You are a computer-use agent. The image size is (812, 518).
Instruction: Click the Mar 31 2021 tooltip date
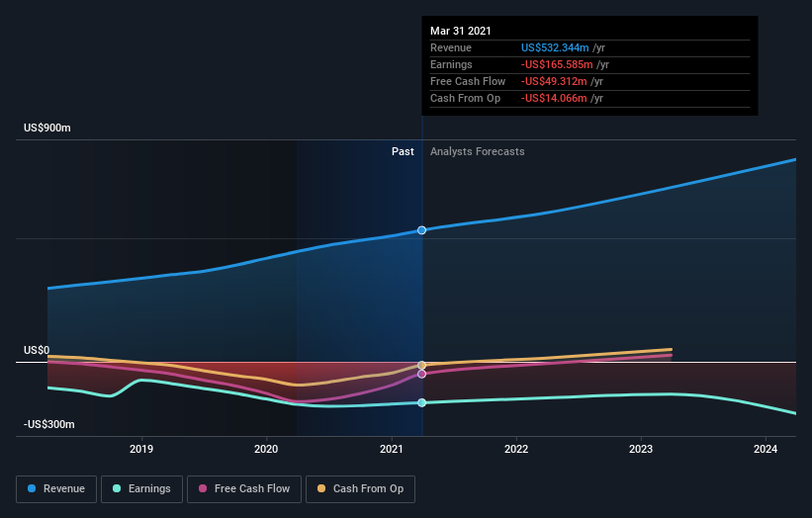pyautogui.click(x=460, y=31)
